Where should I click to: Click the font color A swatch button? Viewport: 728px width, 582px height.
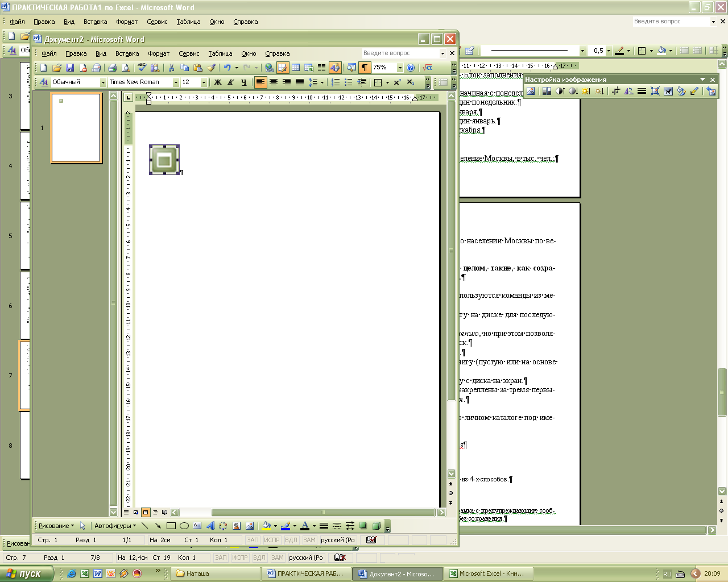(x=305, y=526)
